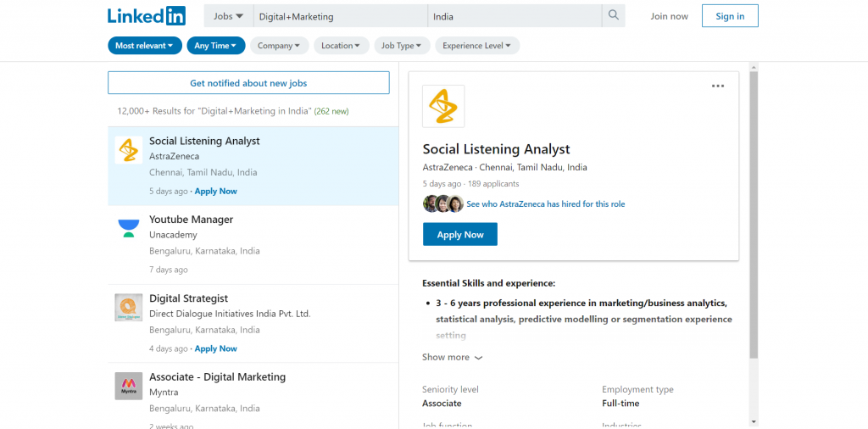Select the Digital Strategist job listing
The width and height of the screenshot is (868, 429).
pos(253,323)
